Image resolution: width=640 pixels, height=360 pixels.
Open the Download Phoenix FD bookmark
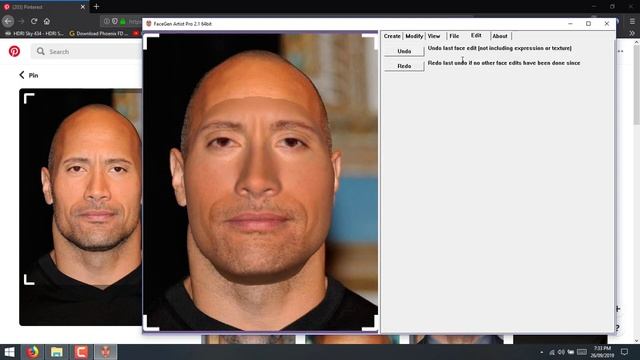point(99,33)
